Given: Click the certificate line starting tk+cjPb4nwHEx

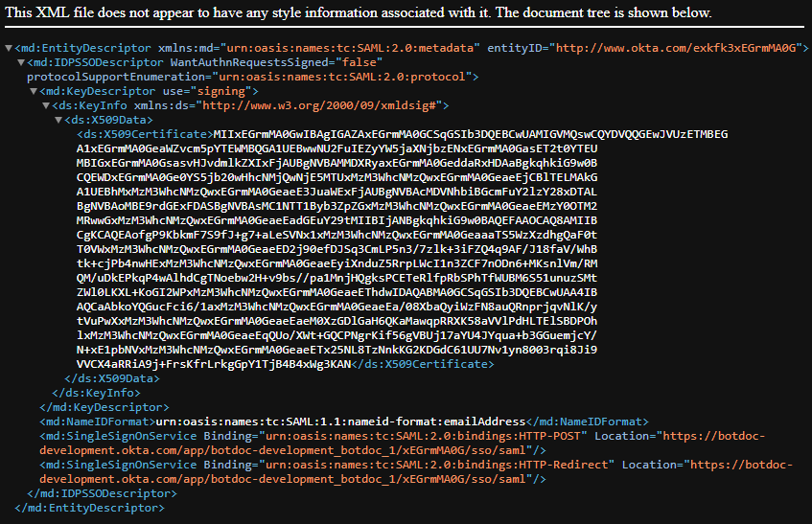Looking at the screenshot, I should (336, 263).
